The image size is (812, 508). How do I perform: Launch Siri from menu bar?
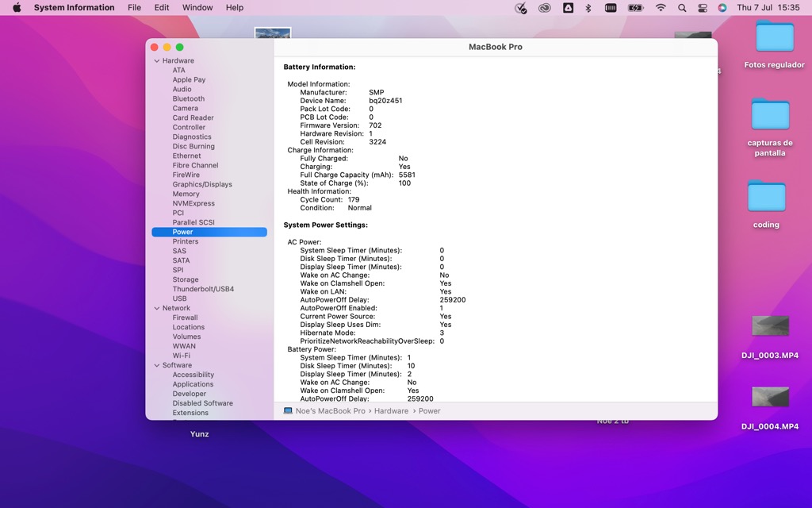point(722,8)
